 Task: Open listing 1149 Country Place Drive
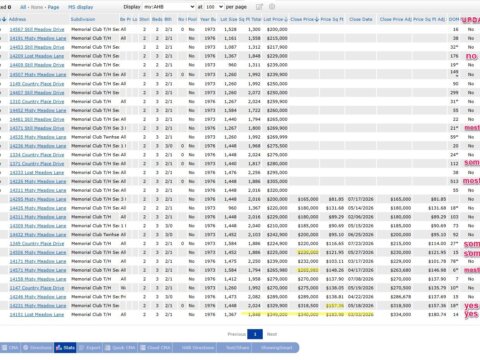tap(37, 84)
